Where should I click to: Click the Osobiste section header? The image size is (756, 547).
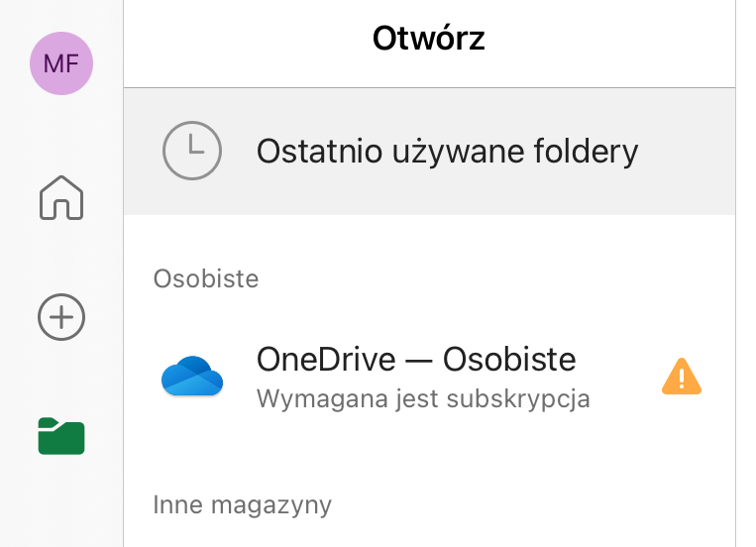[x=206, y=278]
